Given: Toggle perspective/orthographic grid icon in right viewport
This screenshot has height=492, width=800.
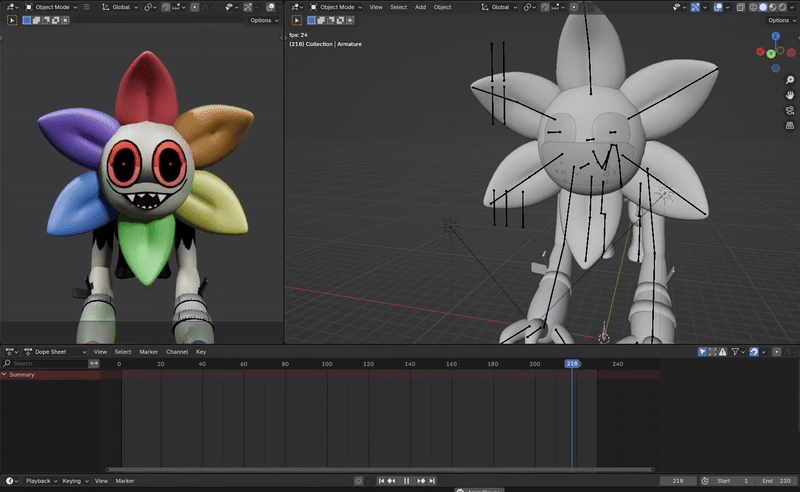Looking at the screenshot, I should tap(790, 126).
